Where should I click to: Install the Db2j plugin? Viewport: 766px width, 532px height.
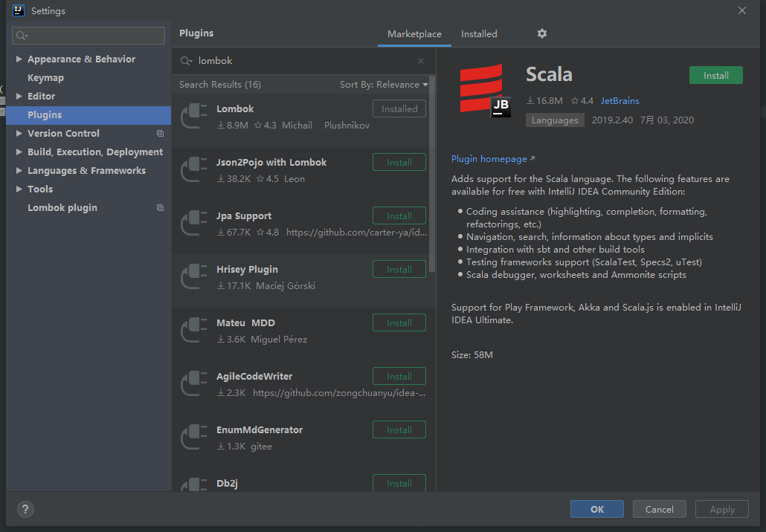[x=399, y=483]
